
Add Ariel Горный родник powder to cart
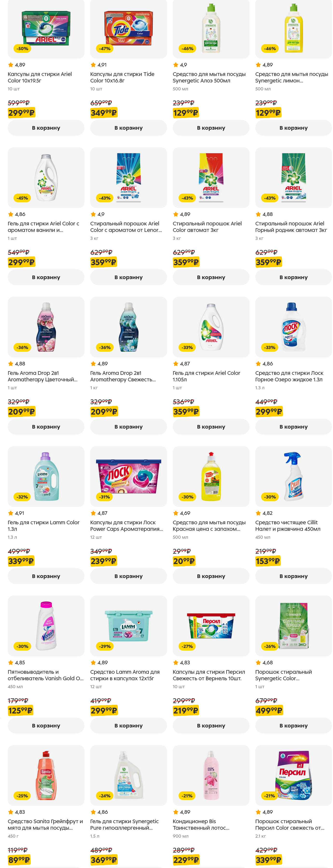pos(293,277)
